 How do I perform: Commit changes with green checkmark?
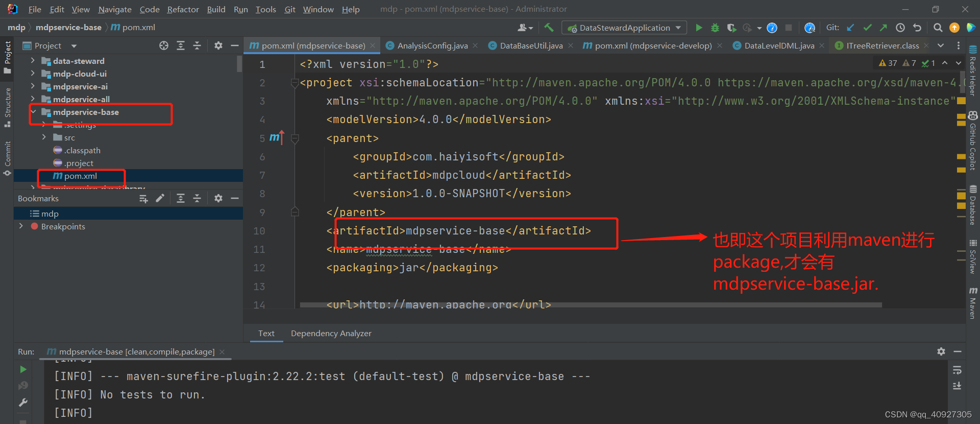point(867,28)
